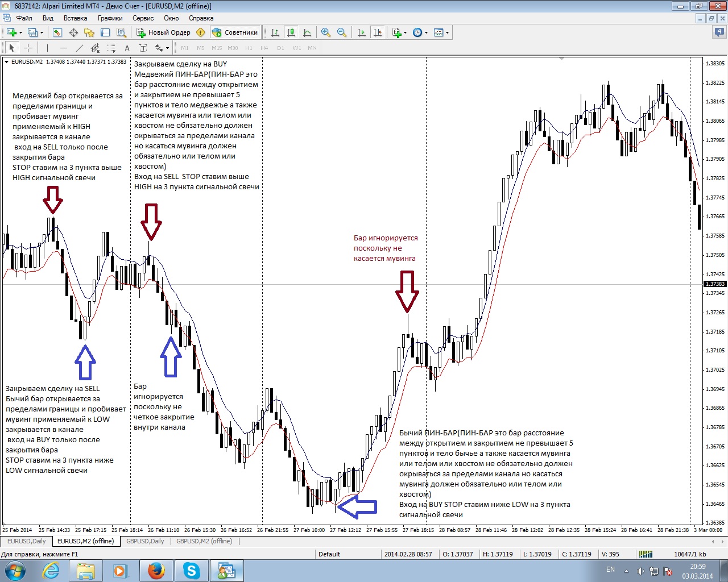This screenshot has width=728, height=582.
Task: Select the M1 timeframe button
Action: pyautogui.click(x=185, y=48)
